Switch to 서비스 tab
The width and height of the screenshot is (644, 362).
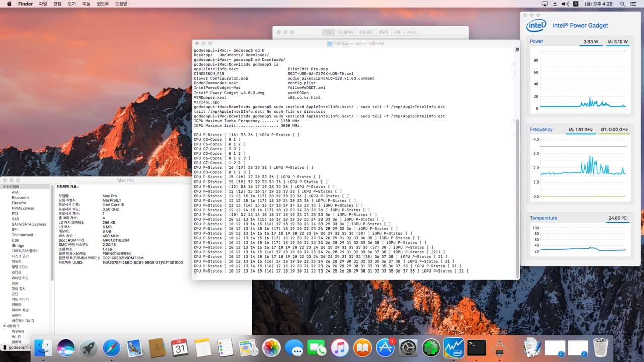click(x=412, y=32)
